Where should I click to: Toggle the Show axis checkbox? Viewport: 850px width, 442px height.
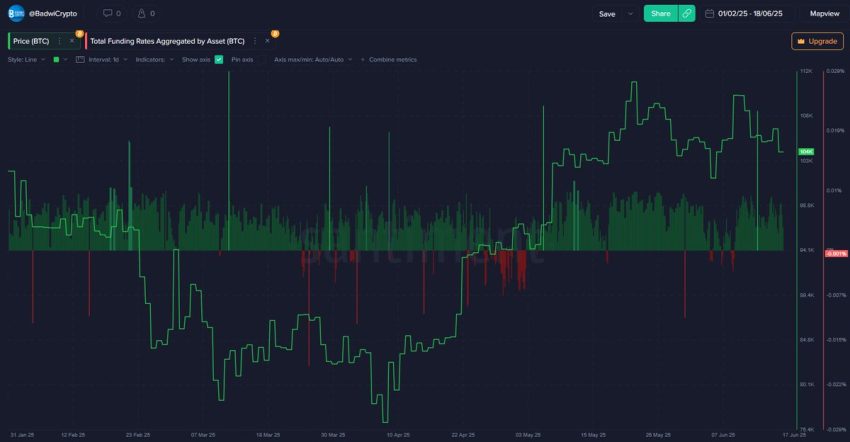tap(218, 60)
